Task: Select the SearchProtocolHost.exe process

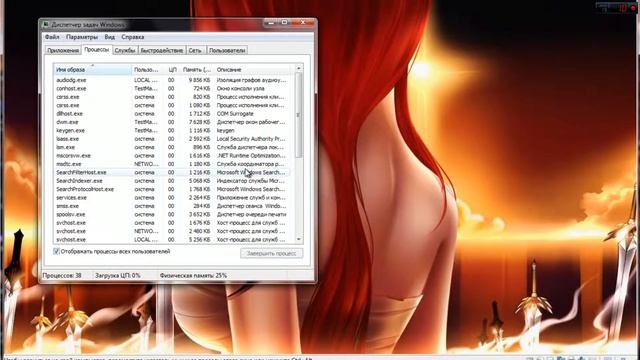Action: [x=172, y=189]
